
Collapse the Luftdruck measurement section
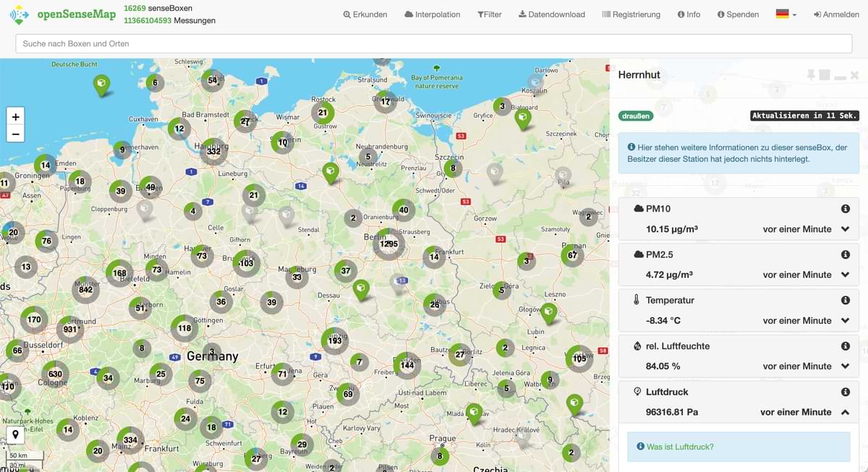pyautogui.click(x=845, y=412)
